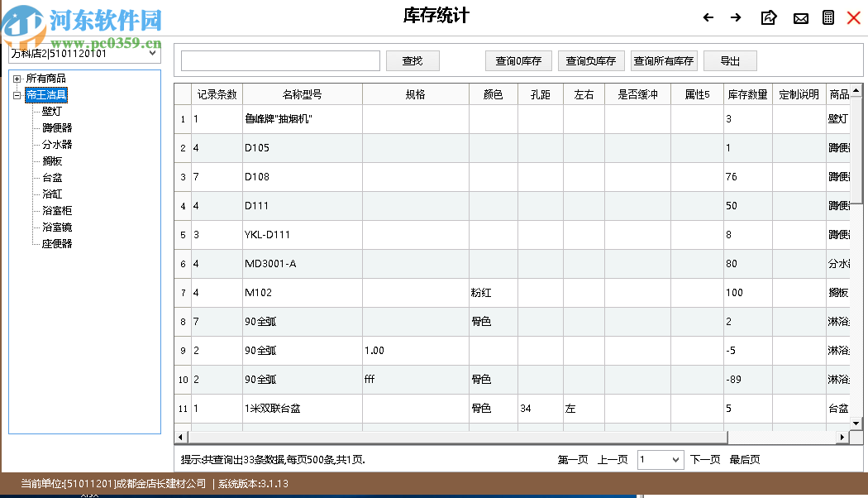Open the calculator icon
The width and height of the screenshot is (868, 498).
(x=829, y=17)
